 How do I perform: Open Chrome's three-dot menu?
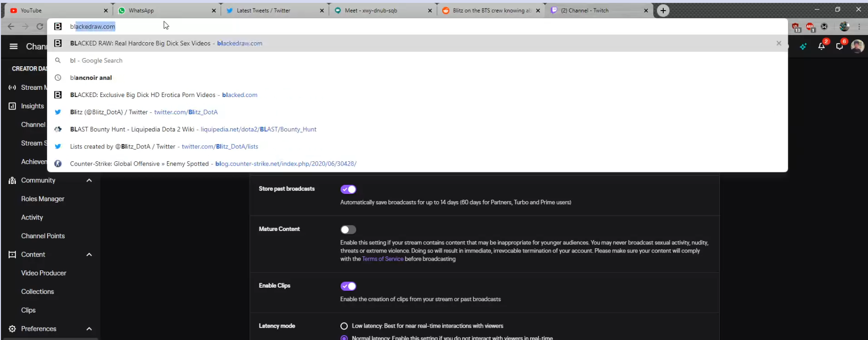(859, 26)
